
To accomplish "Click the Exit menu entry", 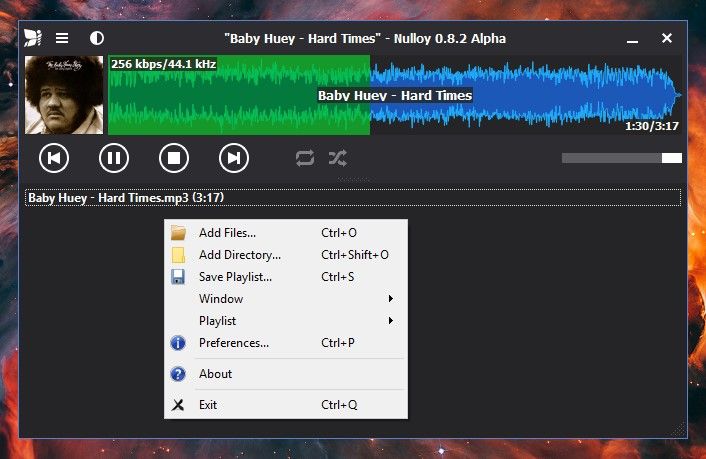I will [208, 405].
